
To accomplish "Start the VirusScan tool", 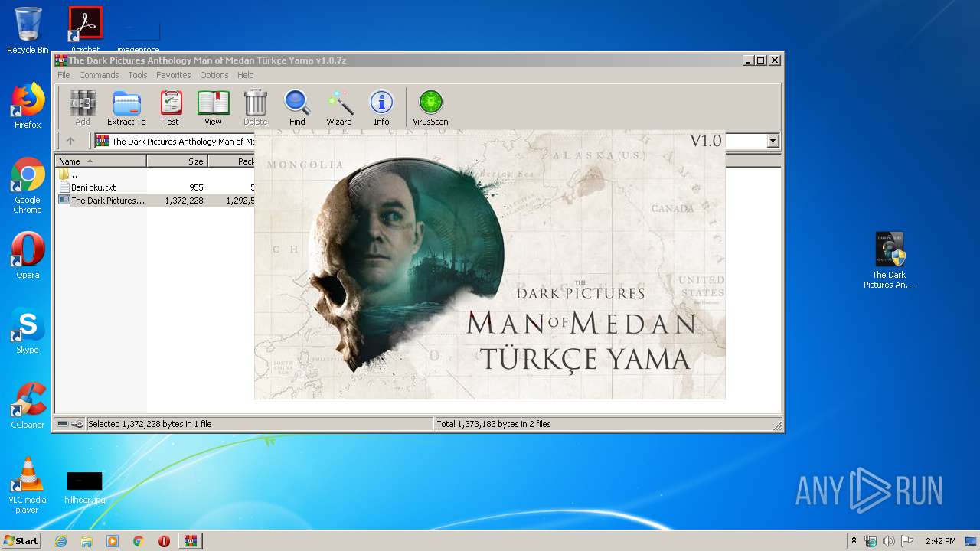I will [430, 107].
